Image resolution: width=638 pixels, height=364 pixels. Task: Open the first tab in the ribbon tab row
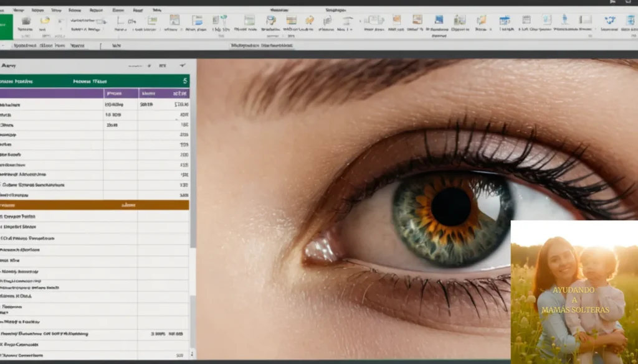pyautogui.click(x=19, y=10)
